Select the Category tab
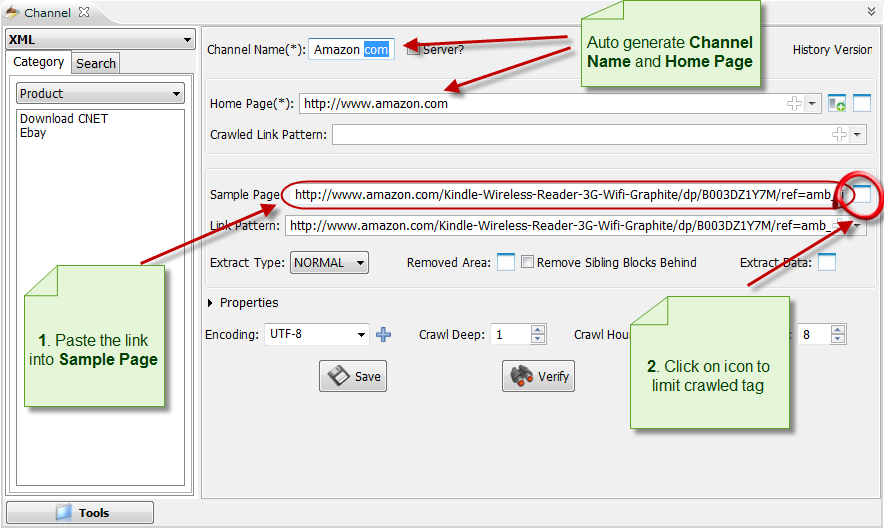The width and height of the screenshot is (884, 529). tap(39, 62)
